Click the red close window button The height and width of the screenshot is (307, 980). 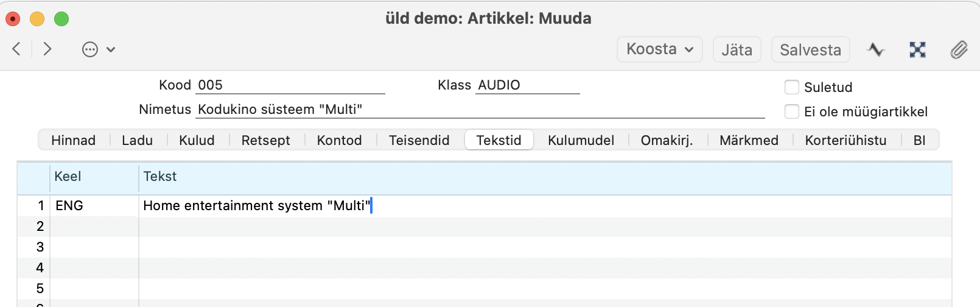[x=13, y=19]
